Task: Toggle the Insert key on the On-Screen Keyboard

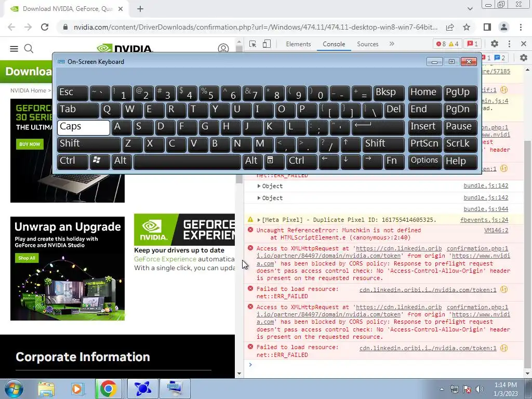Action: click(425, 128)
